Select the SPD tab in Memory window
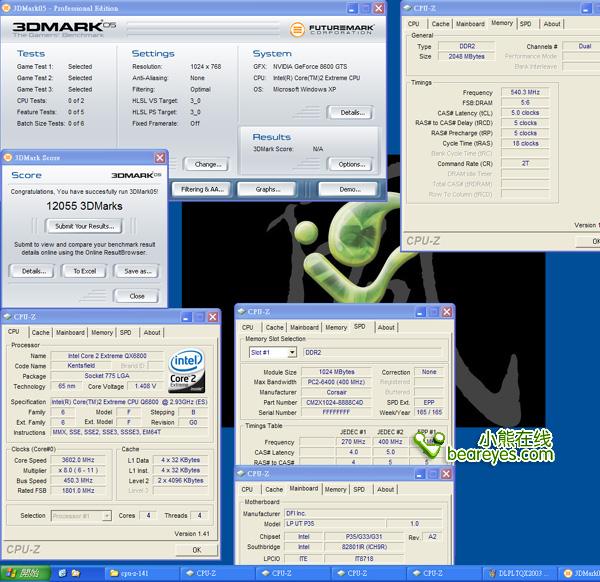600x582 pixels. pos(528,23)
